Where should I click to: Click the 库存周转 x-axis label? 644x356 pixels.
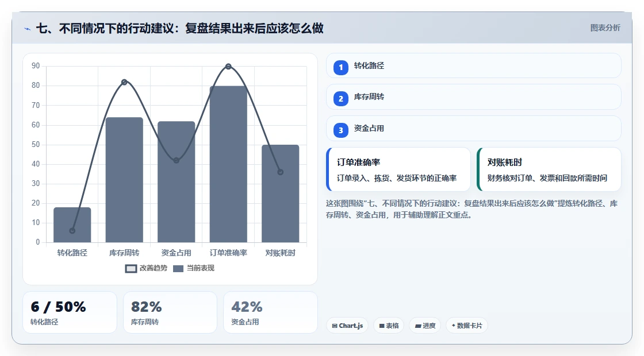[x=124, y=253]
